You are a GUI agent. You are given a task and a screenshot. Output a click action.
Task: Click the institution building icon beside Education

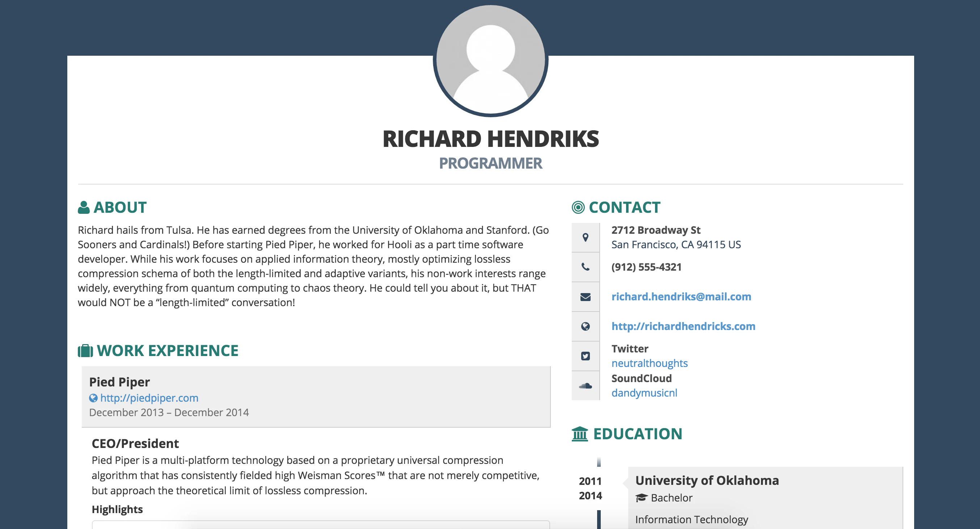tap(580, 434)
